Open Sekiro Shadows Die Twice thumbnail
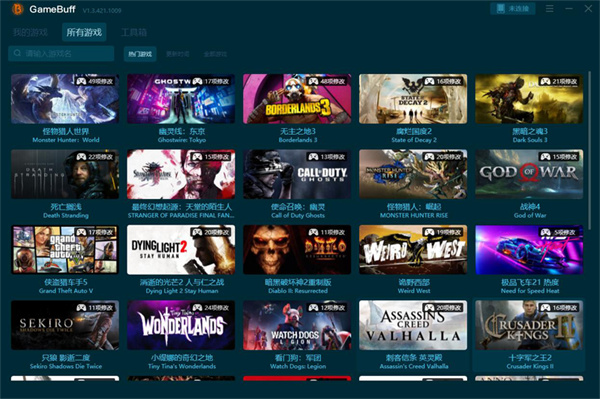This screenshot has width=600, height=399. click(65, 325)
